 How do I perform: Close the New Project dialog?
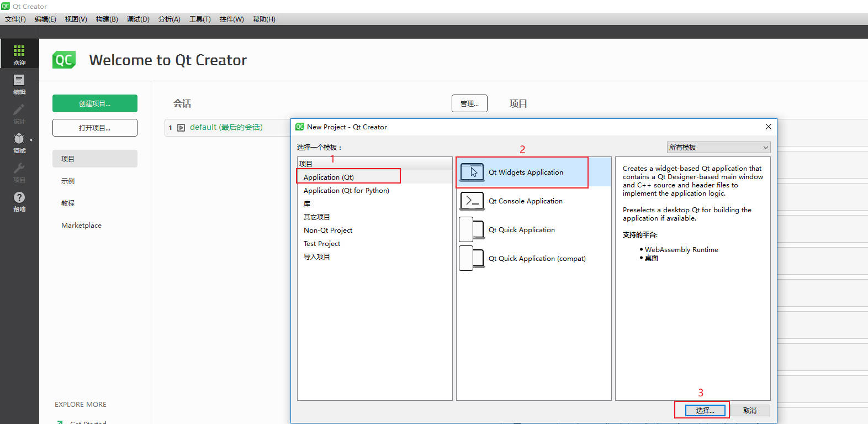click(x=768, y=127)
